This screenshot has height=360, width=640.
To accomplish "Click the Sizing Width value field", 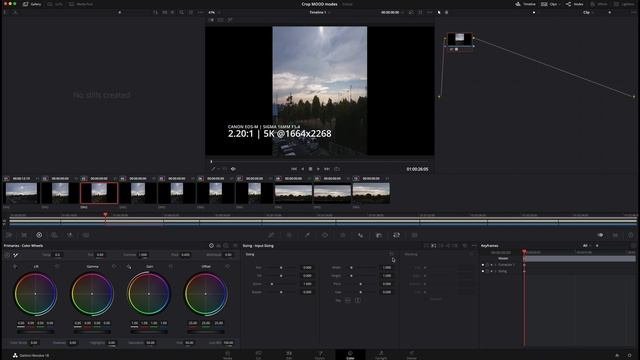I will coord(387,267).
